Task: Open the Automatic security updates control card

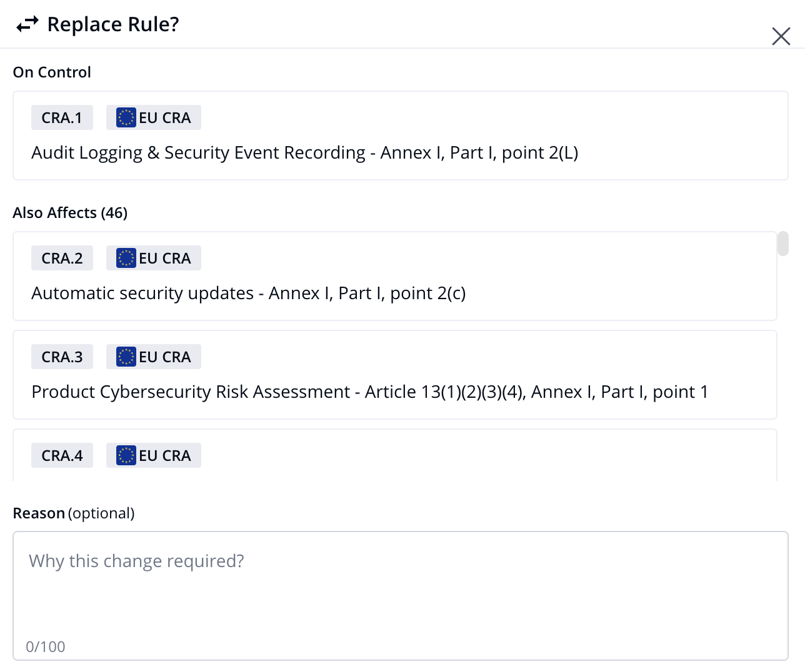Action: (395, 276)
